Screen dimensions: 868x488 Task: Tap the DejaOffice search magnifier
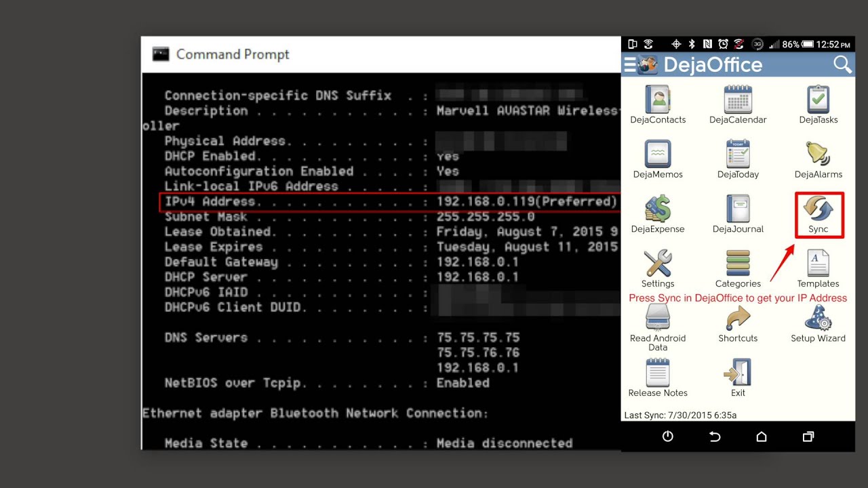[842, 64]
